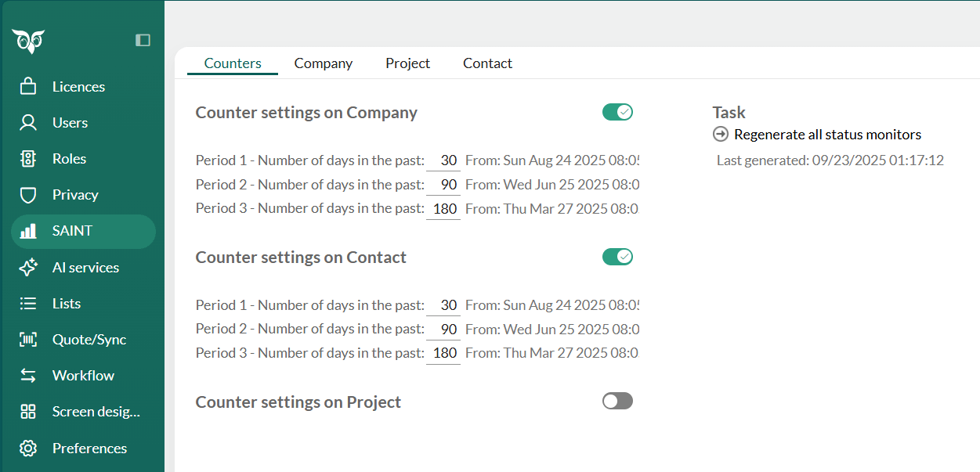Click the Screen designer grid icon
This screenshot has width=980, height=472.
coord(28,411)
